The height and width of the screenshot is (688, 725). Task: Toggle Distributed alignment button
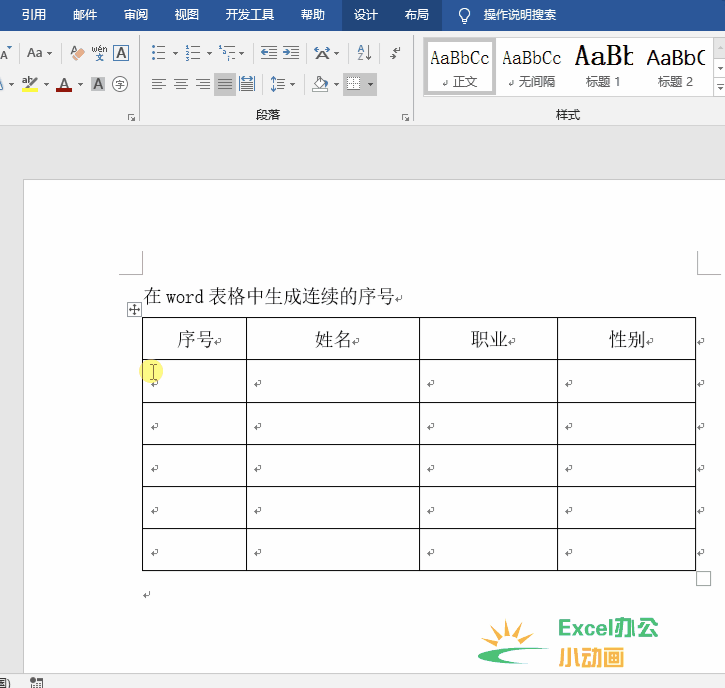pos(247,84)
